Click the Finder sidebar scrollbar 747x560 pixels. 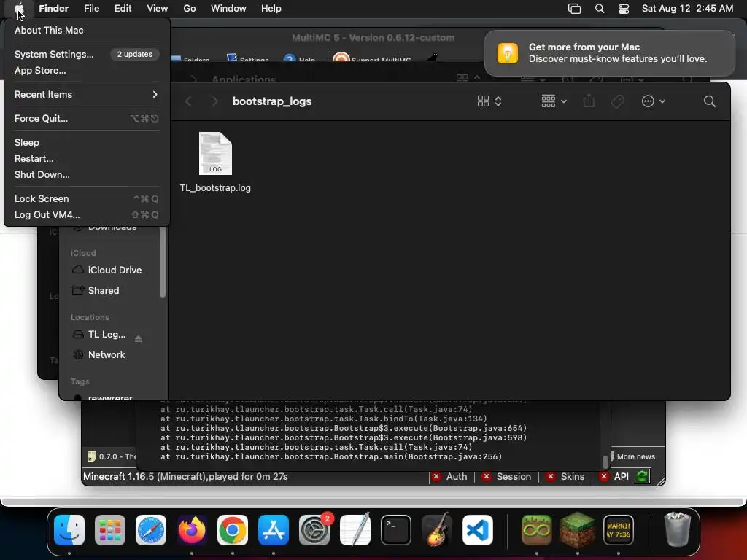pyautogui.click(x=163, y=262)
